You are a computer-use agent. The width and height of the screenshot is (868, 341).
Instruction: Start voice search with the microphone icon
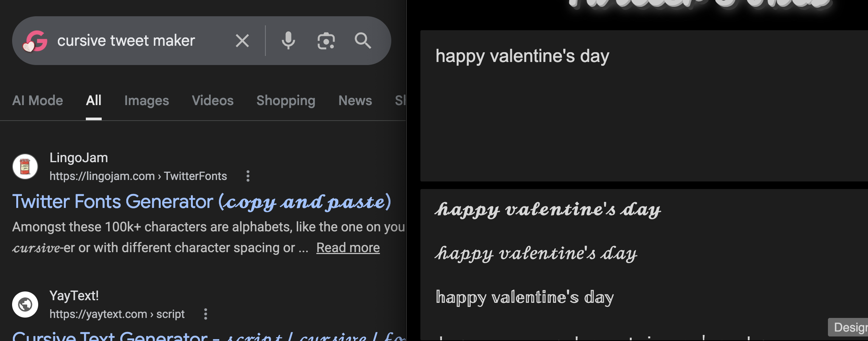288,41
